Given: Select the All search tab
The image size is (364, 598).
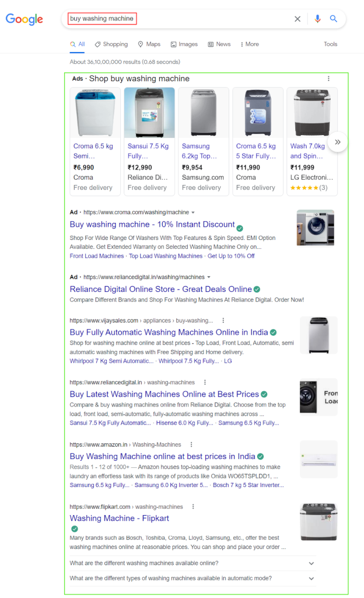Looking at the screenshot, I should (x=78, y=44).
